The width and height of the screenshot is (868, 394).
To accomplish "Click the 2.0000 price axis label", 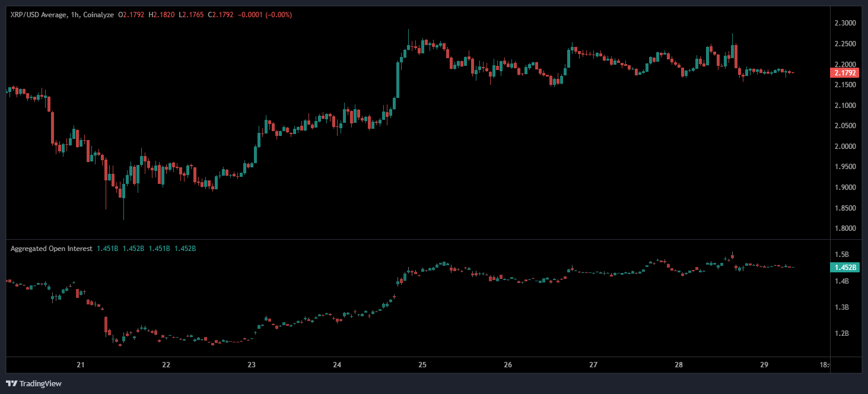I will (x=845, y=147).
